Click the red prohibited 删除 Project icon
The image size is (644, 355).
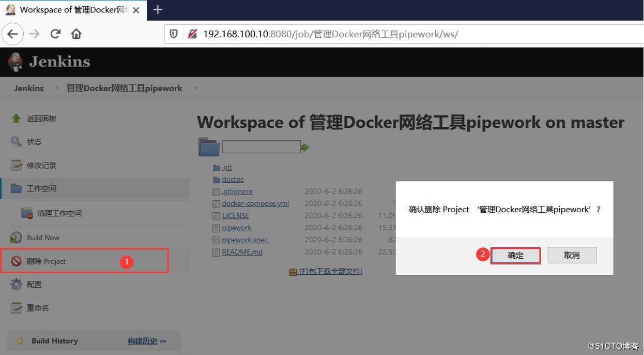pyautogui.click(x=16, y=261)
